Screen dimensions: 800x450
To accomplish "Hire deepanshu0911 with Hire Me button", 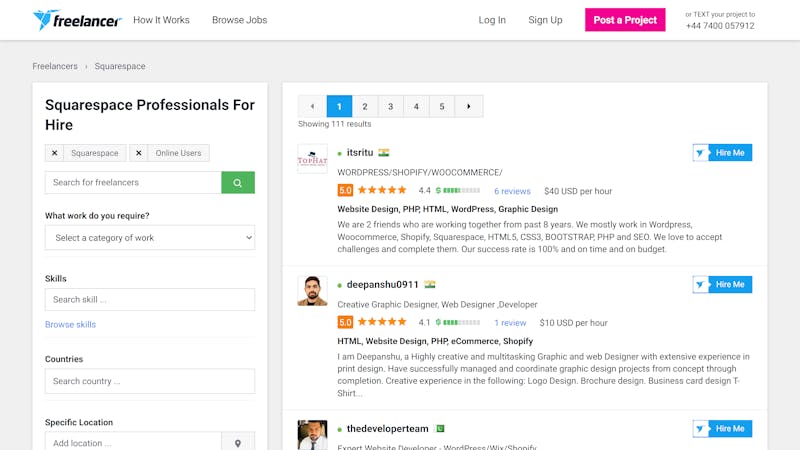I will (722, 284).
